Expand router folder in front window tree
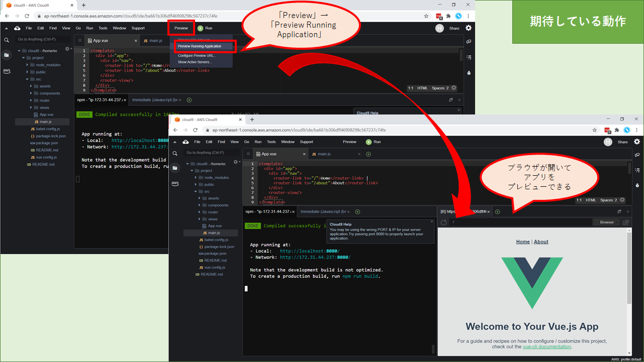Viewport: 644px width, 362px height. pos(200,212)
